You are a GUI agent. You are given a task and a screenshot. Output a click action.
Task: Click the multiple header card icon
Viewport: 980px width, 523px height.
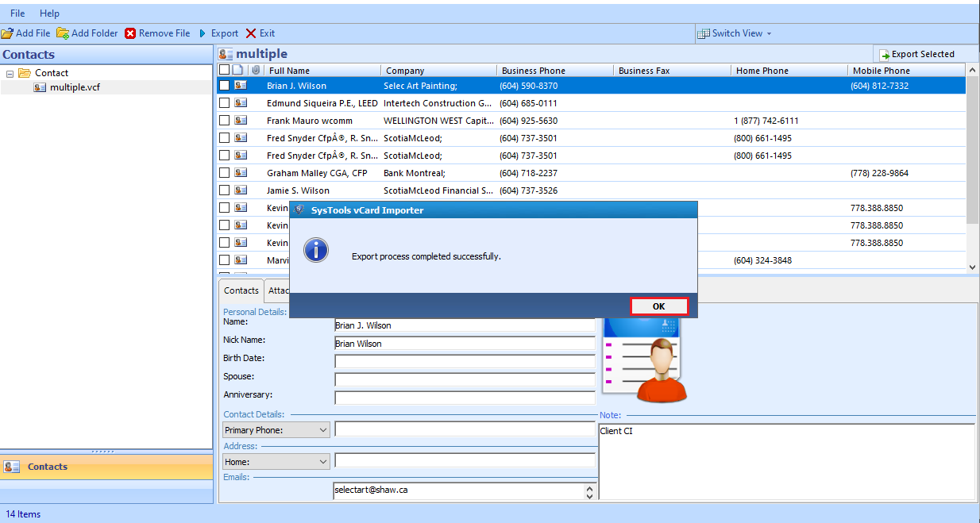(x=226, y=54)
